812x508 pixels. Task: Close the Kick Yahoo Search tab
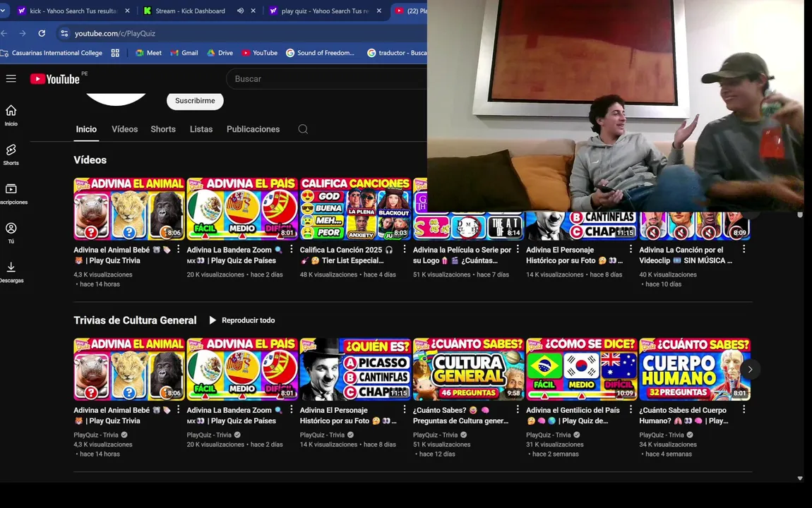[x=127, y=11]
